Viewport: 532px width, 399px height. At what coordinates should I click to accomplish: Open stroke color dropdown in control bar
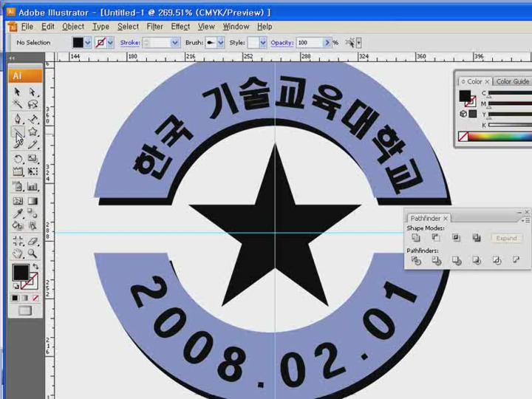point(110,43)
